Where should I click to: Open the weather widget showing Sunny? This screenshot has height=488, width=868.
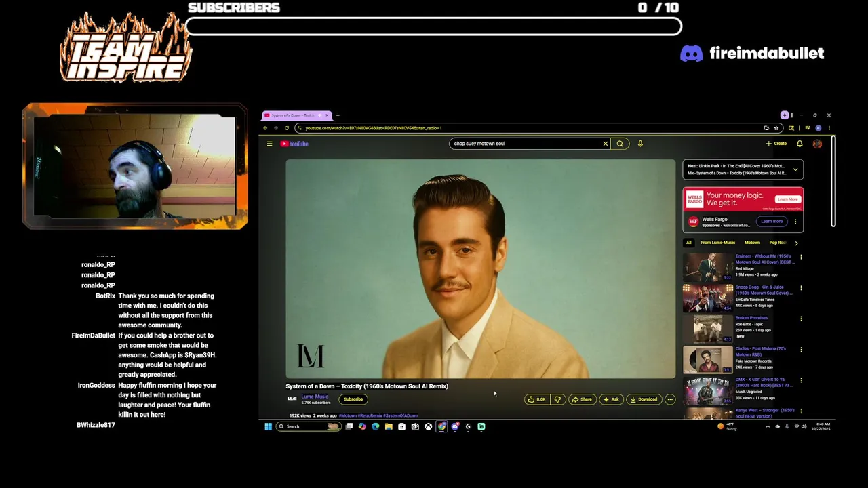(727, 426)
